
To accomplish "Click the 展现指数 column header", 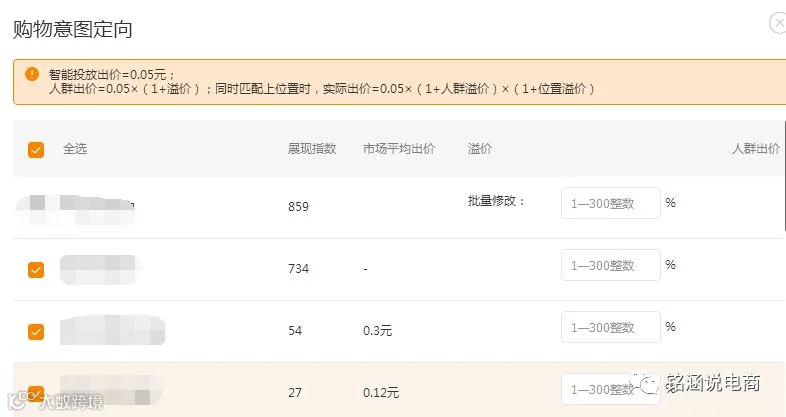I will pos(312,149).
